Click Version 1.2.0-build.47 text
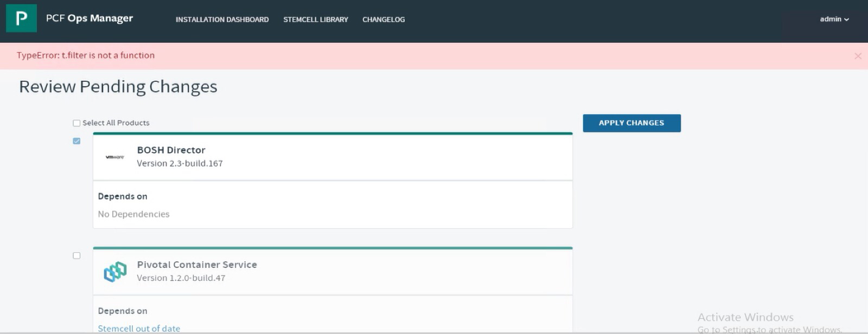 coord(181,278)
